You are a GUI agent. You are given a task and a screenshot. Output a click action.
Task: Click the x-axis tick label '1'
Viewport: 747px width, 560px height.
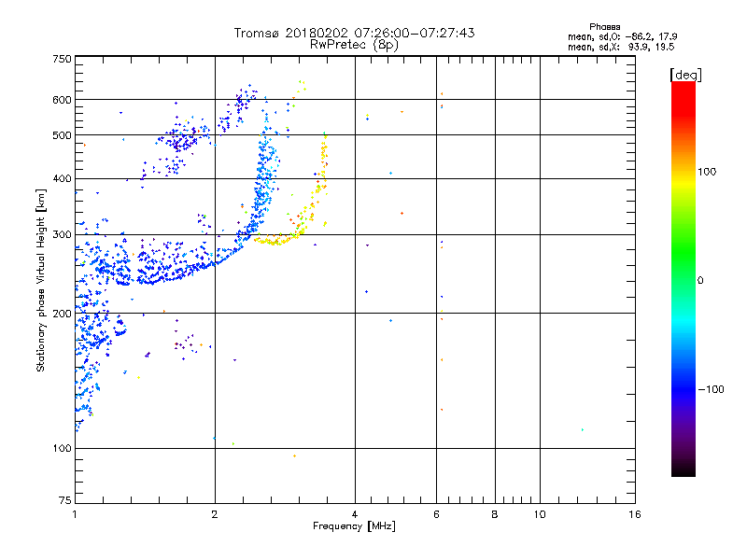tap(75, 514)
